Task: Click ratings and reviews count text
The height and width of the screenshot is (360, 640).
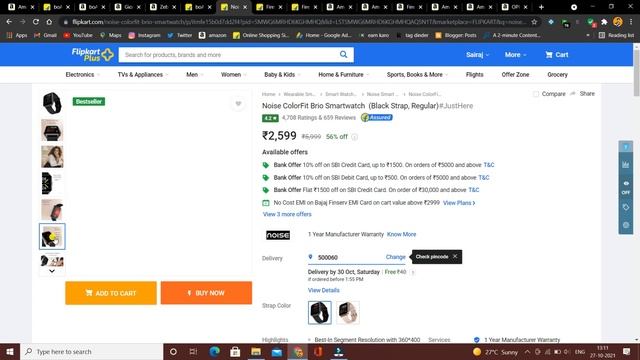Action: (x=319, y=118)
